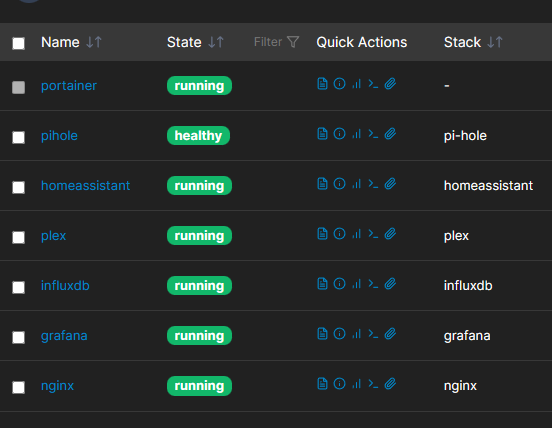Viewport: 552px width, 428px height.
Task: Open logs icon for portainer container
Action: pyautogui.click(x=322, y=84)
